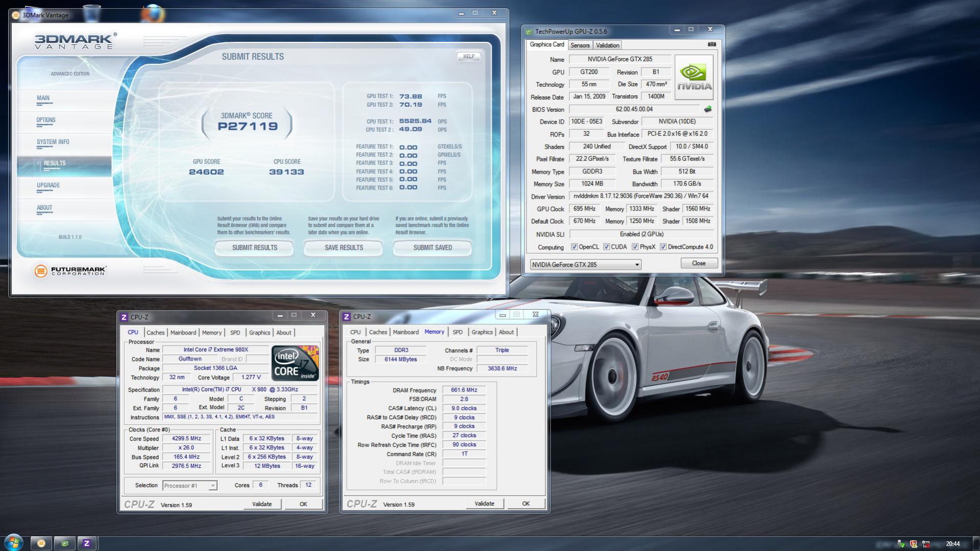Click the Futuremark Corporation logo

(70, 271)
